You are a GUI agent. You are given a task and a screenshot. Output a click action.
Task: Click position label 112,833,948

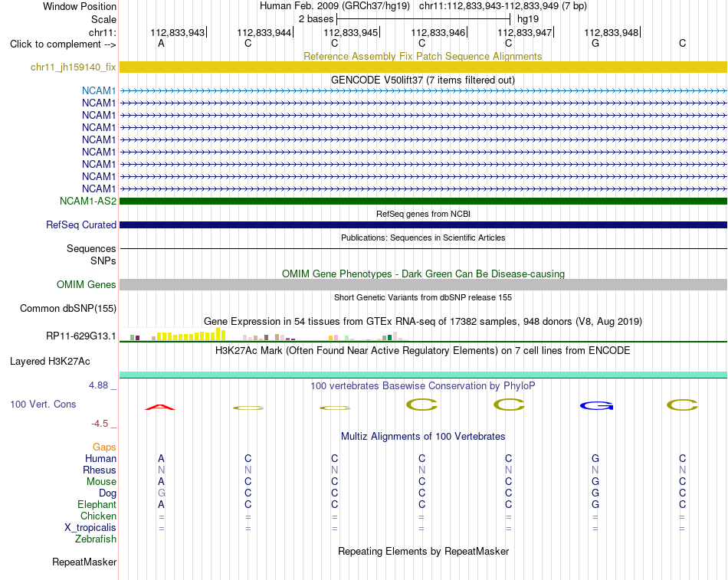click(x=611, y=32)
